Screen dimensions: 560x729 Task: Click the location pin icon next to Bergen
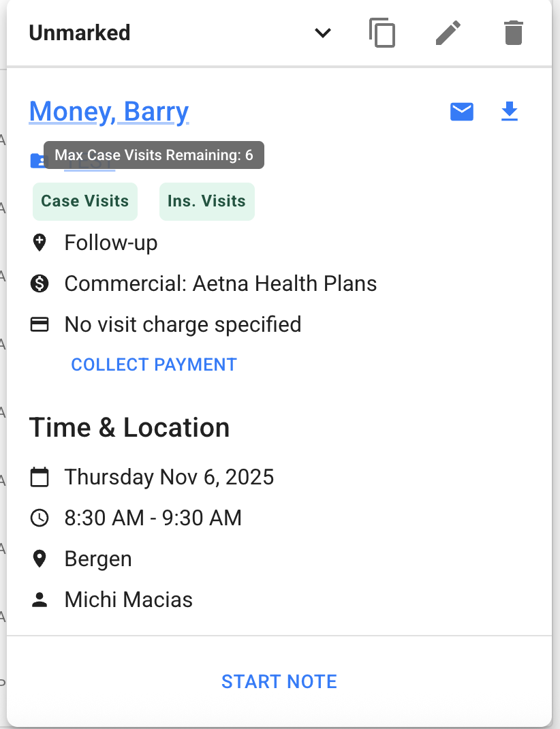click(40, 559)
